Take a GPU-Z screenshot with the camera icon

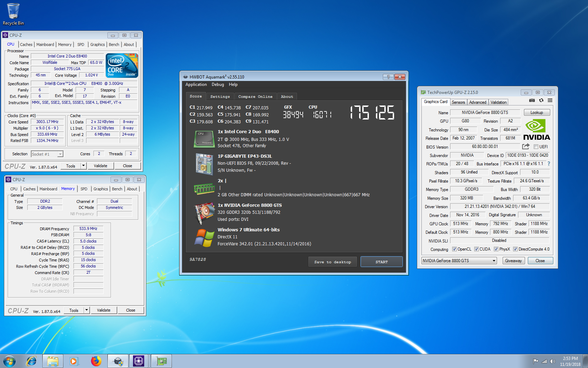click(x=532, y=100)
